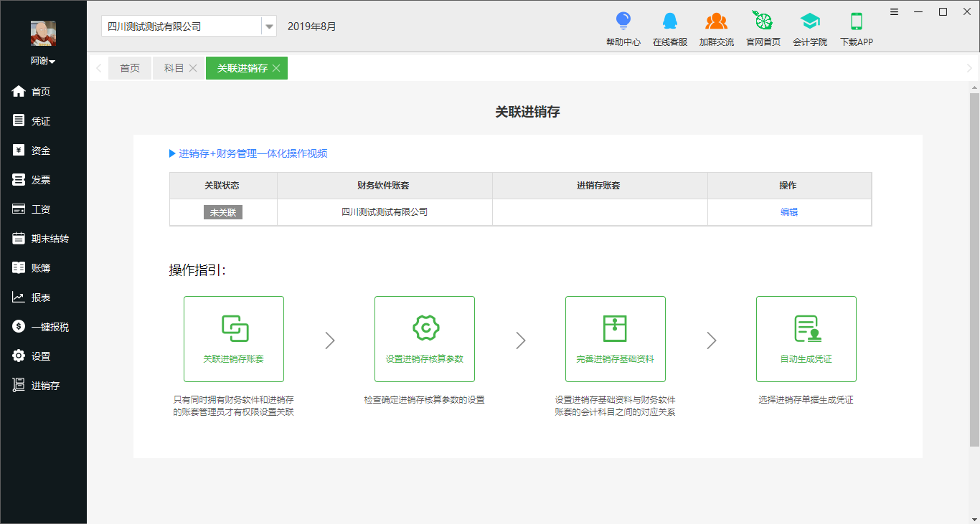Click the vertical scrollbar thumb

[x=974, y=270]
